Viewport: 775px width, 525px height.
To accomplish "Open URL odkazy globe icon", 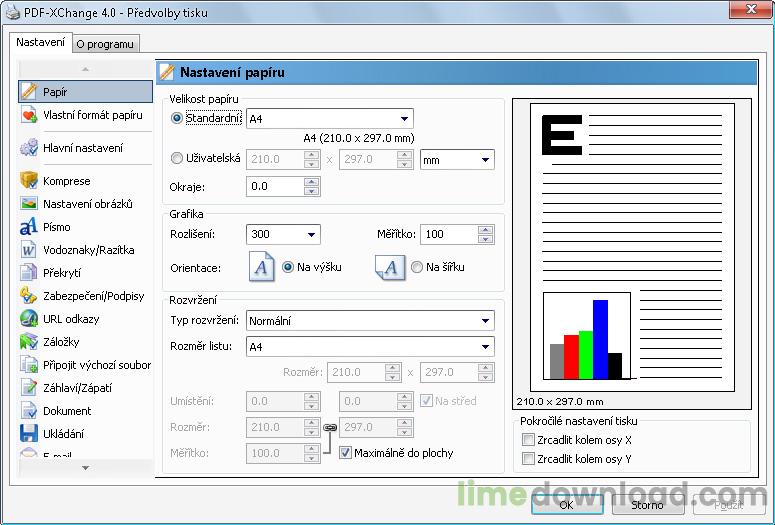I will click(x=29, y=319).
